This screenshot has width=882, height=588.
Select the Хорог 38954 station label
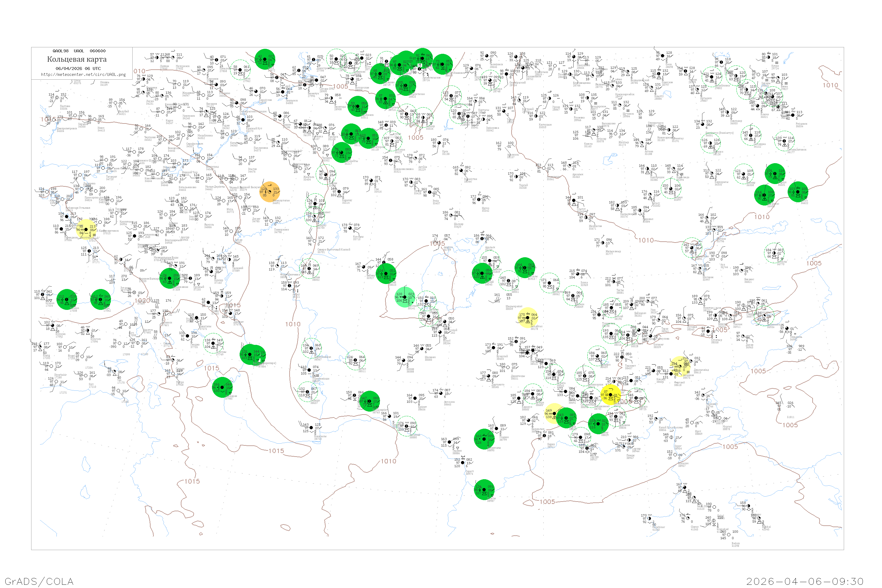pyautogui.click(x=678, y=447)
